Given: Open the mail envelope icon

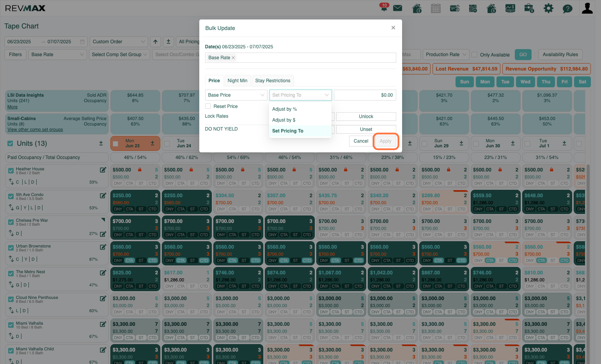Looking at the screenshot, I should [x=397, y=8].
